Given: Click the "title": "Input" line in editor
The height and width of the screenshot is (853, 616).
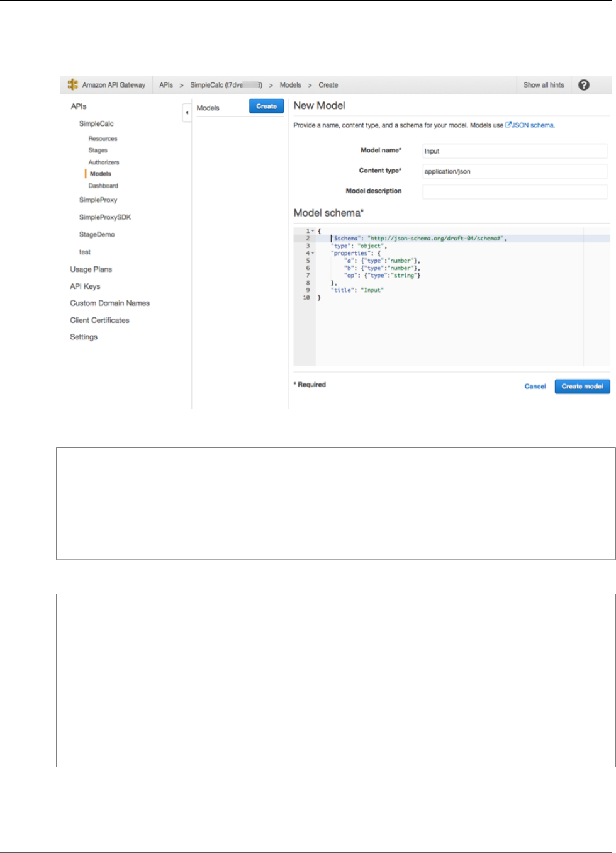Looking at the screenshot, I should click(x=357, y=290).
